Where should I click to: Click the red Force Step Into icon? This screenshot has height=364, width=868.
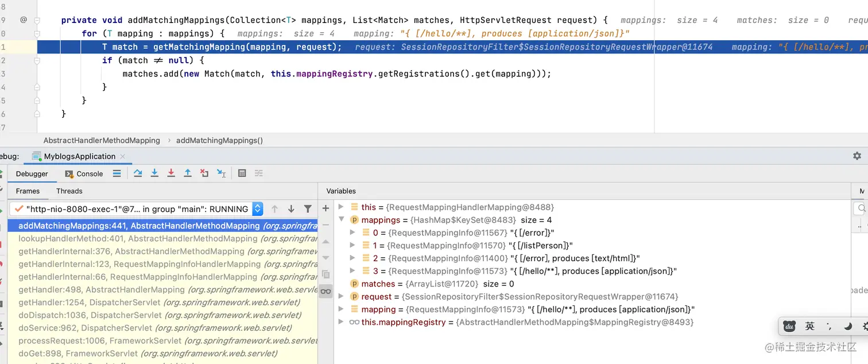[171, 173]
